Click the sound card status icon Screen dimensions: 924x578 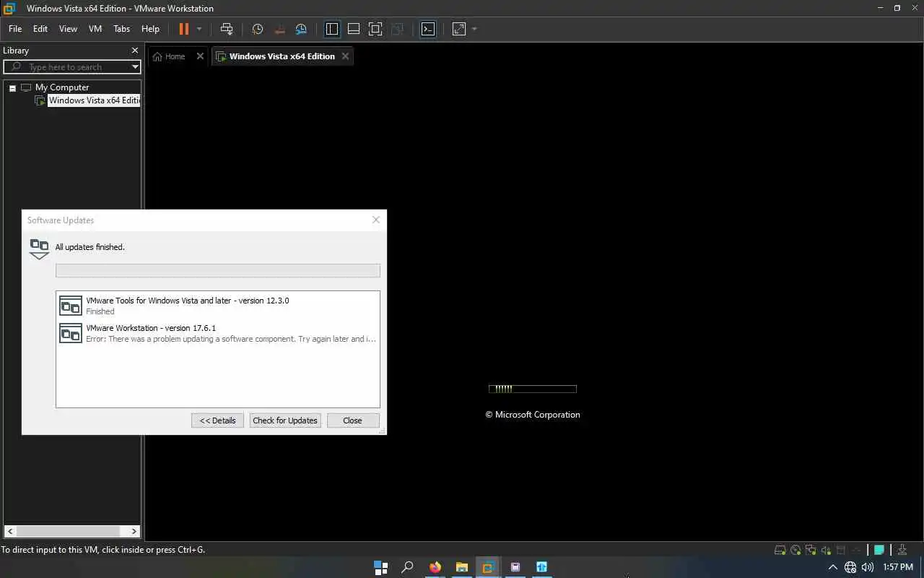[x=826, y=550]
